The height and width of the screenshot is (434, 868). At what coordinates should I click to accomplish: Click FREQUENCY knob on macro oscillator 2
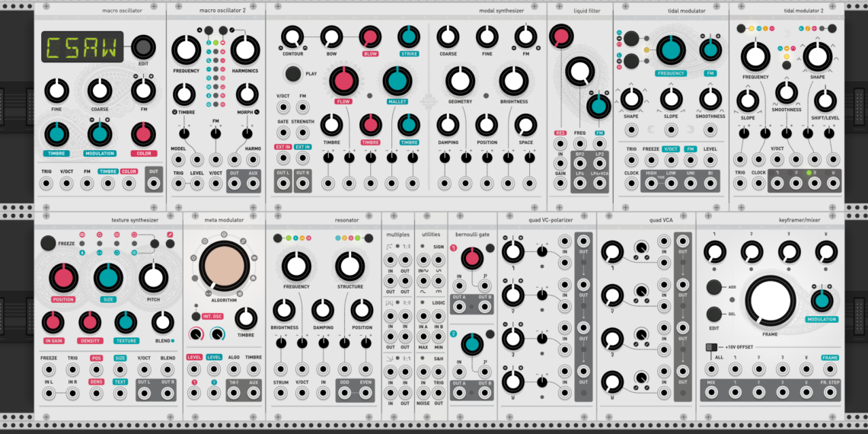(x=186, y=50)
